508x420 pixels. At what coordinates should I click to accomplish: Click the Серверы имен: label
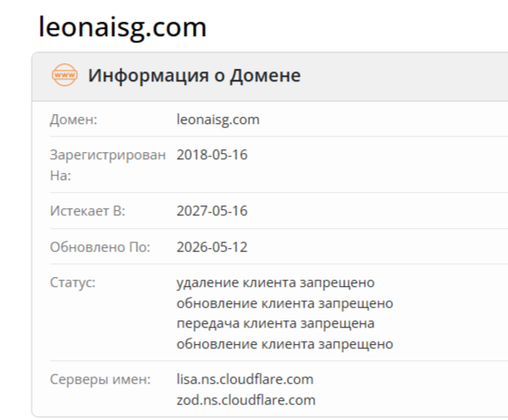tap(101, 379)
